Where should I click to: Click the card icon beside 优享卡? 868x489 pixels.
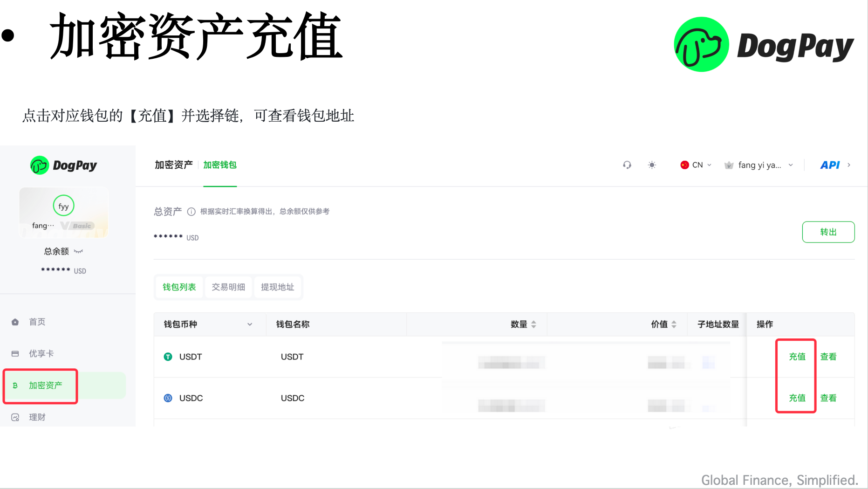click(15, 354)
